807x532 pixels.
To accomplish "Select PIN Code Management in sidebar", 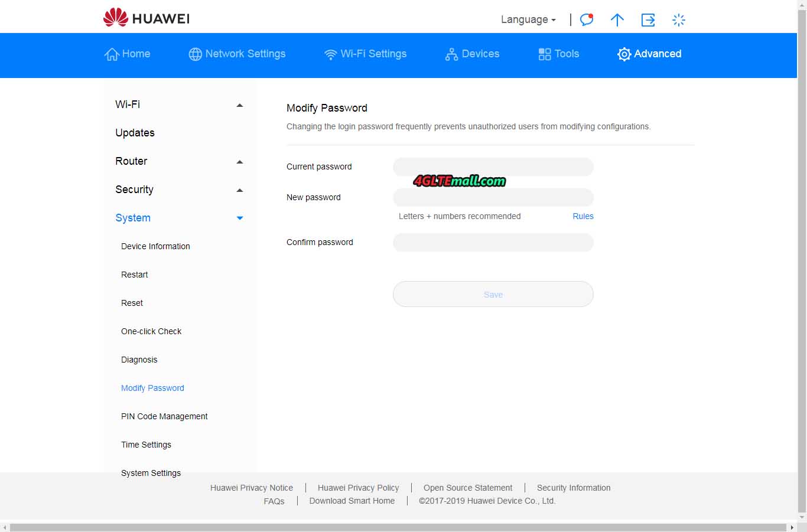I will pyautogui.click(x=164, y=416).
